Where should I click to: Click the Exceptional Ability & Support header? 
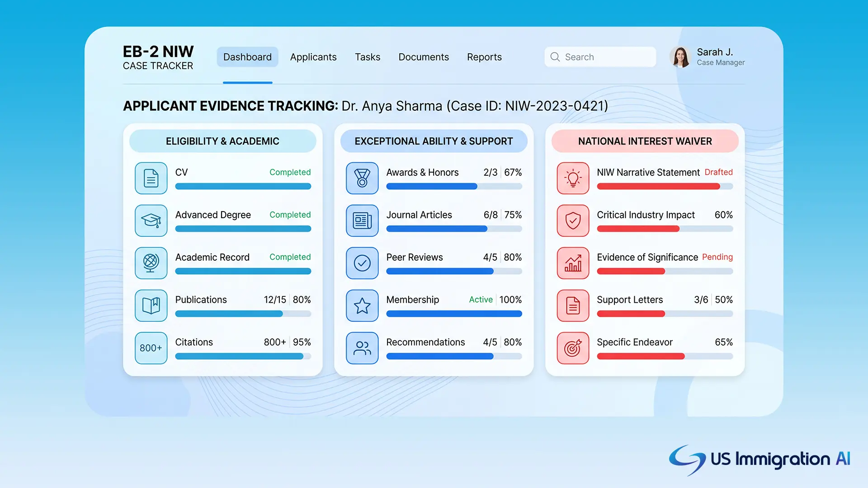click(x=434, y=141)
